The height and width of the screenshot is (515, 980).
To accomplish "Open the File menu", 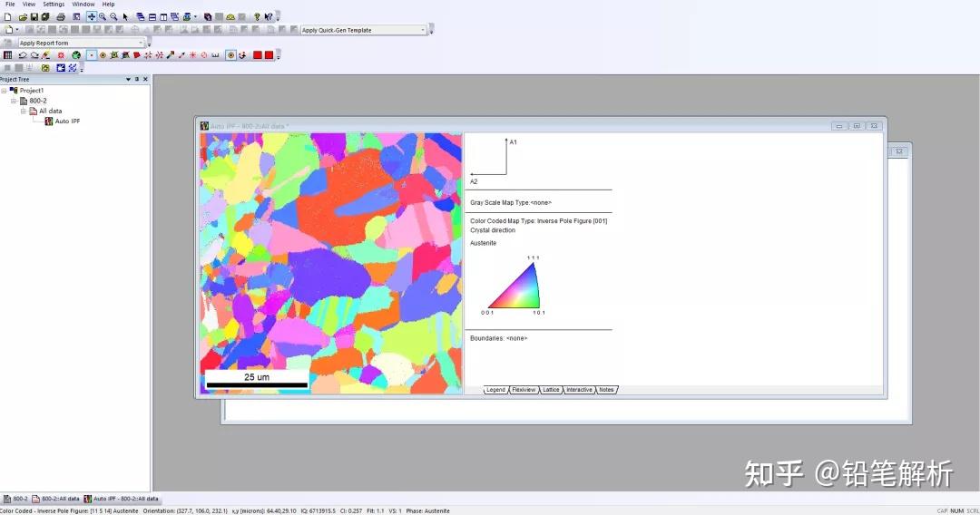I will (x=10, y=4).
